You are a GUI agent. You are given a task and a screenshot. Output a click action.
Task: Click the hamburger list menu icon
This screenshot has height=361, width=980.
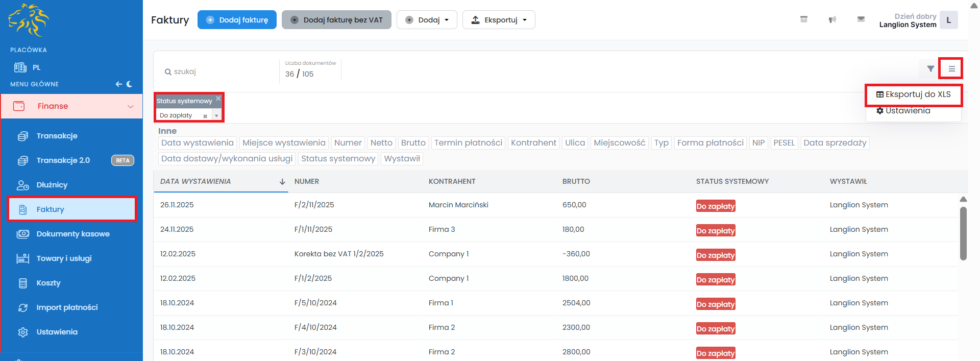(x=951, y=69)
